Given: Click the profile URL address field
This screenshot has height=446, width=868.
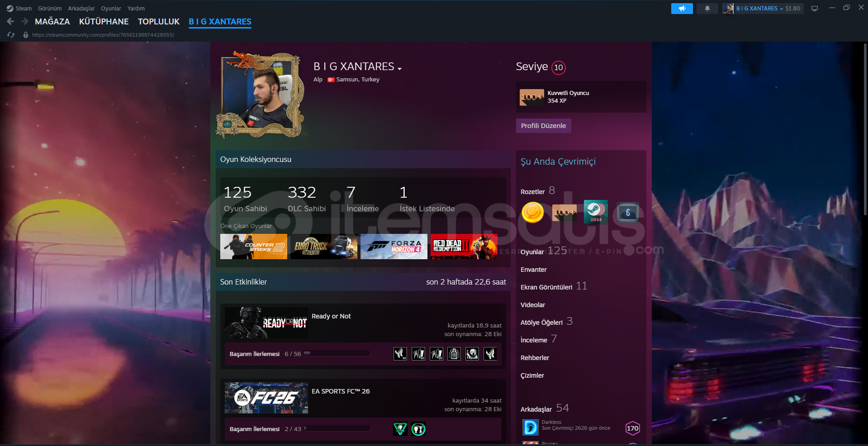Looking at the screenshot, I should (x=103, y=35).
